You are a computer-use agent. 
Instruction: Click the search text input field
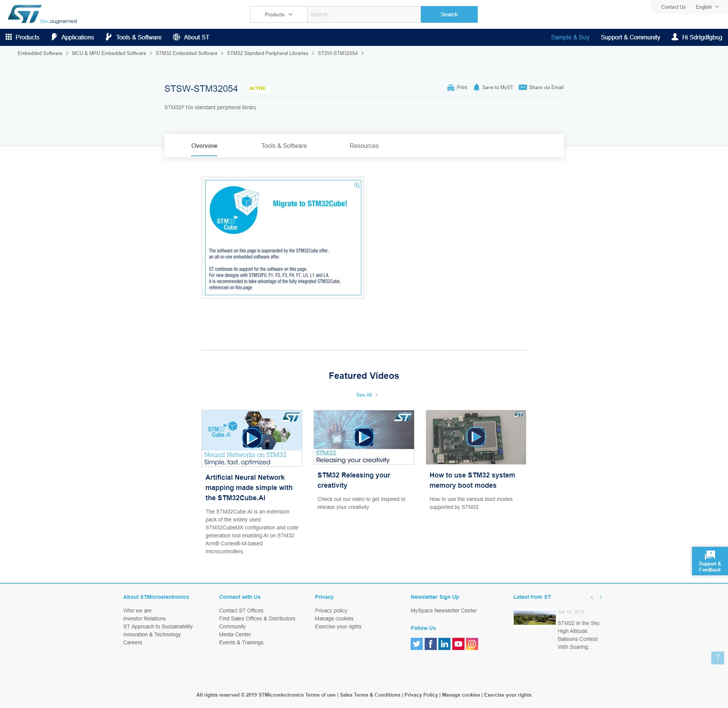click(x=364, y=14)
